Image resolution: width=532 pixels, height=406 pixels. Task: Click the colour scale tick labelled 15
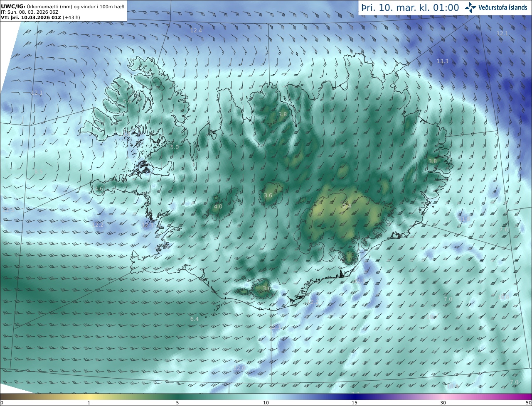tap(355, 403)
